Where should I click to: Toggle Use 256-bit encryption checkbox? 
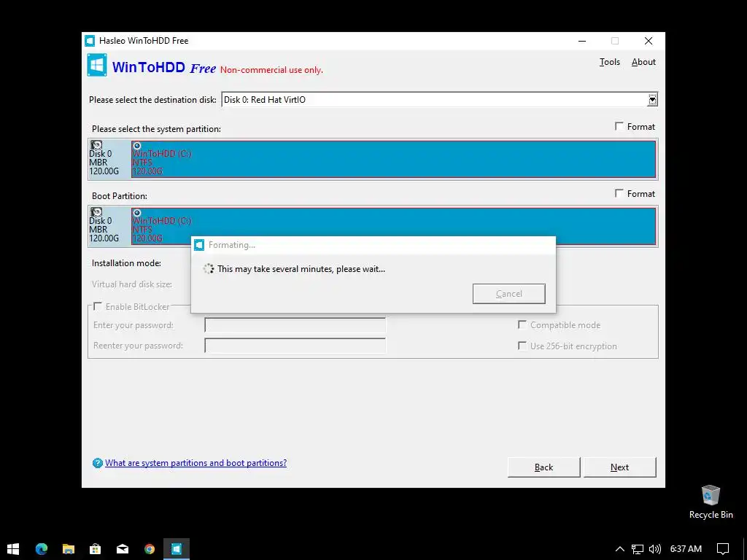522,346
